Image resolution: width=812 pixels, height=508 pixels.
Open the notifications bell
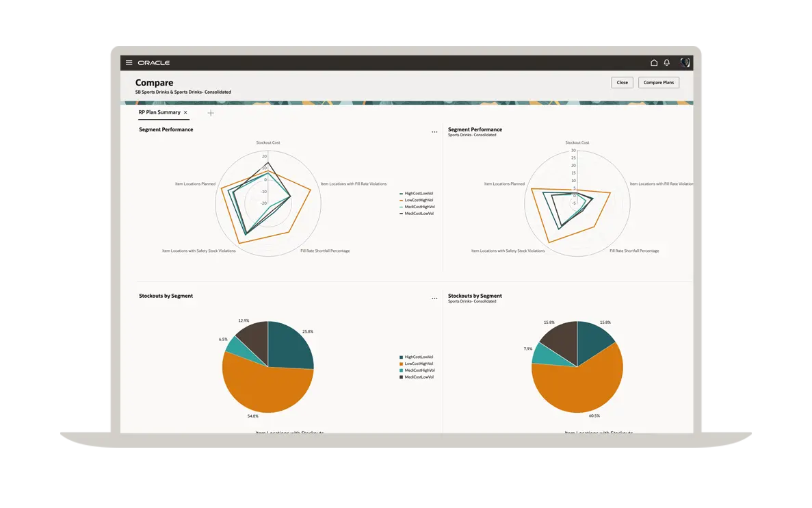(667, 63)
